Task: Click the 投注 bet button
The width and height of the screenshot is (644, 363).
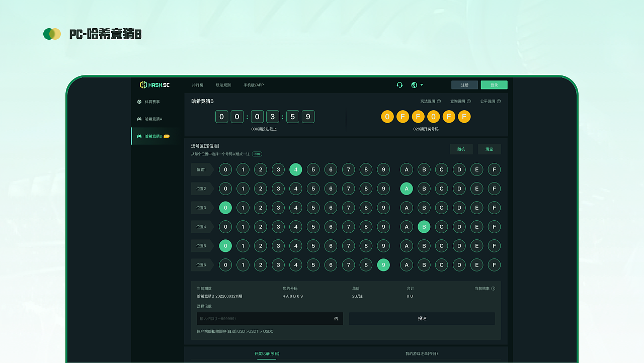Action: point(422,318)
